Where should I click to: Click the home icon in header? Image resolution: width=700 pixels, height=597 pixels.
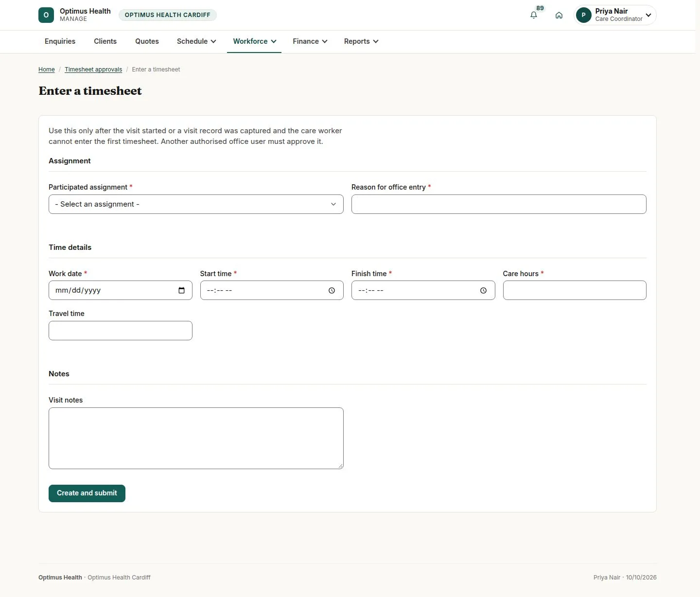pos(559,15)
